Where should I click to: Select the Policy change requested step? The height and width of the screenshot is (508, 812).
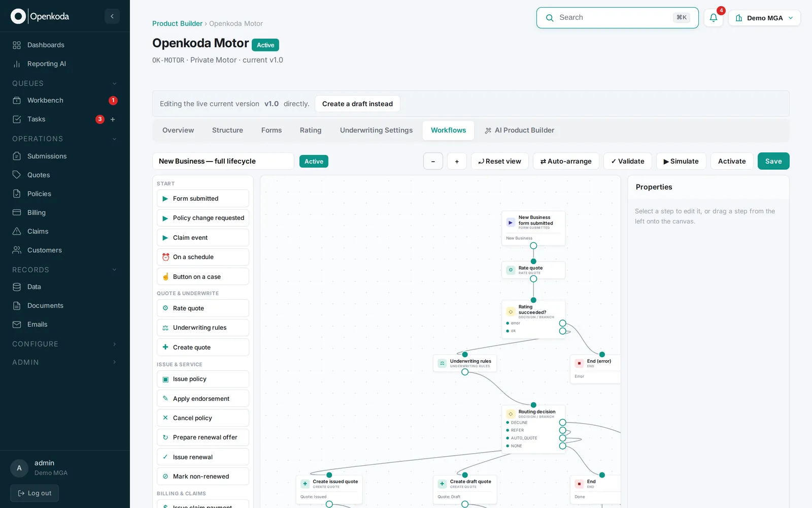click(203, 218)
